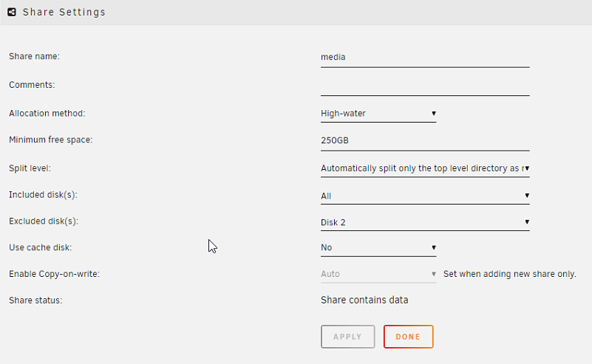Open the Excluded disk(s) Disk 2 dropdown
The width and height of the screenshot is (592, 364).
[425, 222]
